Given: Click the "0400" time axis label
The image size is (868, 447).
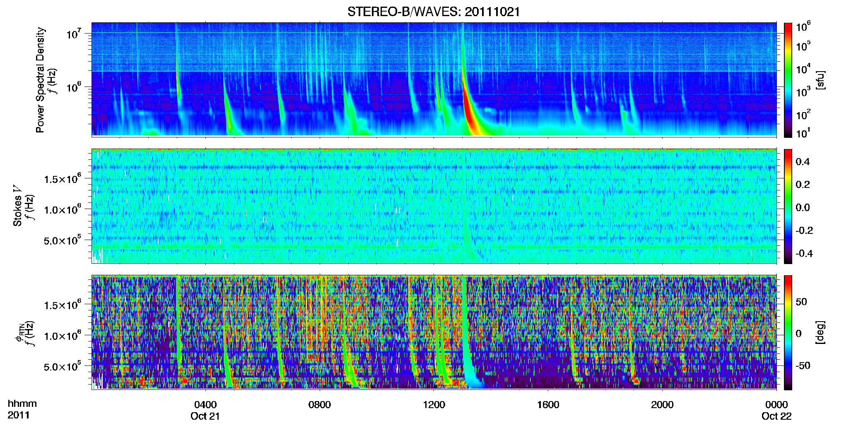Looking at the screenshot, I should pyautogui.click(x=205, y=405).
